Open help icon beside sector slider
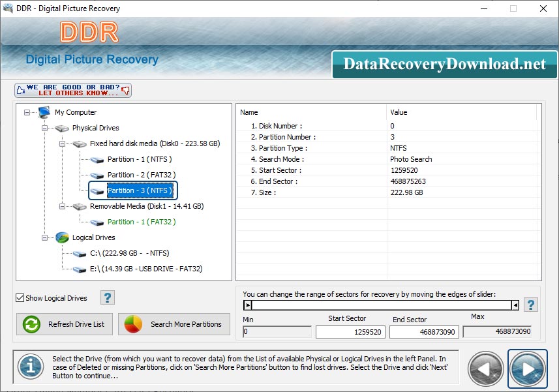Image resolution: width=559 pixels, height=392 pixels. 530,305
